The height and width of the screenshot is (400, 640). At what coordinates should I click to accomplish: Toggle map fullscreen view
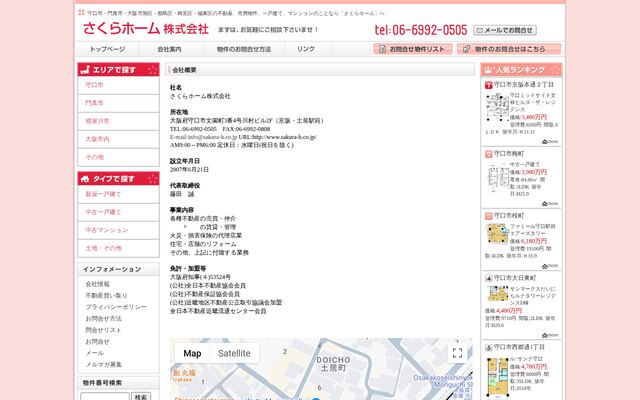coord(457,353)
